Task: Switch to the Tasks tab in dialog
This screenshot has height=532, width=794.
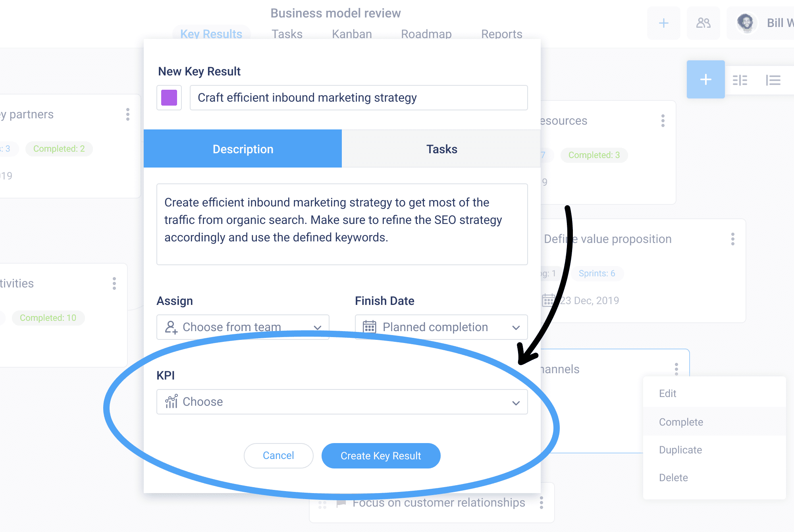Action: pyautogui.click(x=441, y=149)
